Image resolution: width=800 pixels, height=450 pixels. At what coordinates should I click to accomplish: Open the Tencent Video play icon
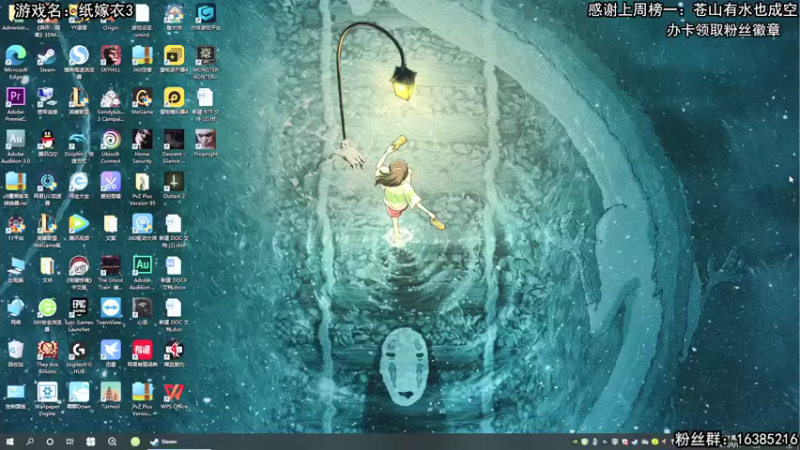tap(79, 228)
